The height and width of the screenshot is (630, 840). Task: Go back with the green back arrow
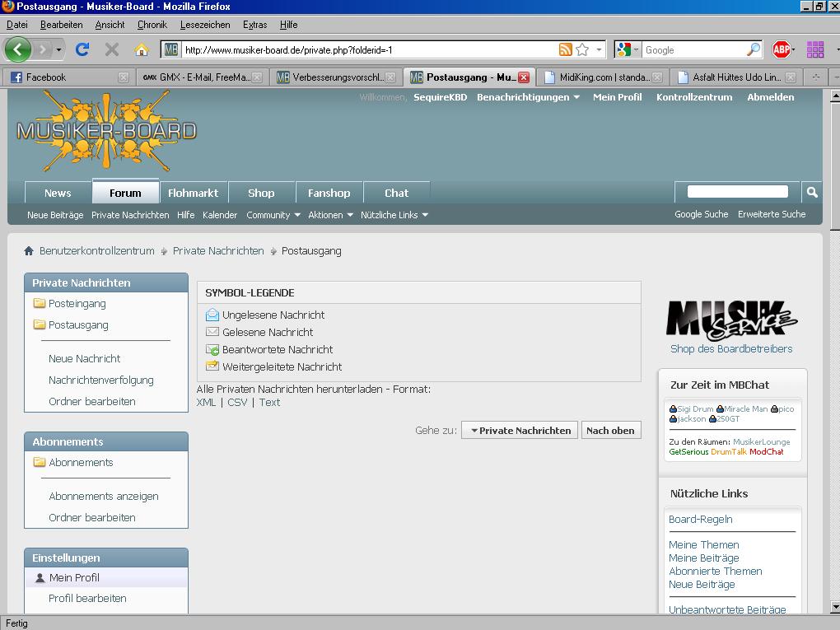pyautogui.click(x=17, y=49)
